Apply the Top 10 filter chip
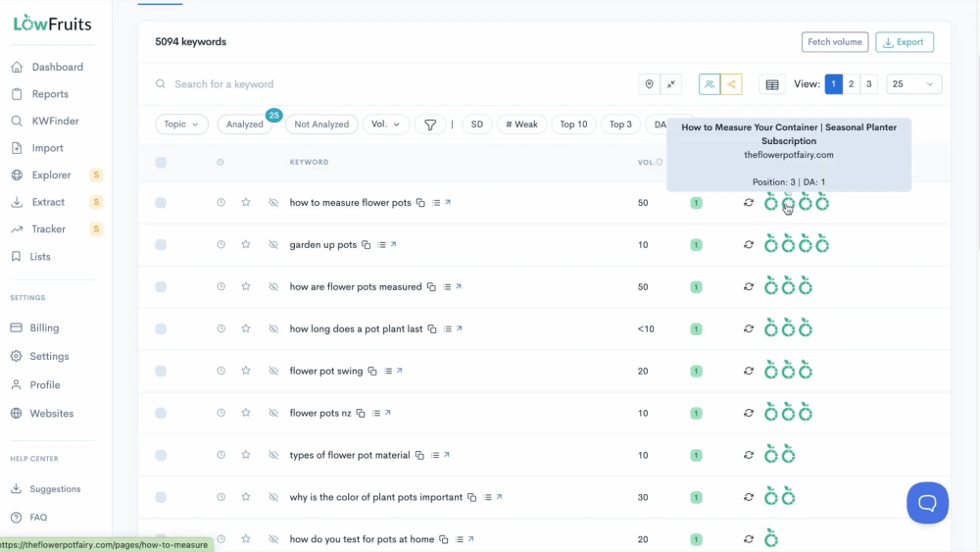Image resolution: width=980 pixels, height=552 pixels. point(573,125)
